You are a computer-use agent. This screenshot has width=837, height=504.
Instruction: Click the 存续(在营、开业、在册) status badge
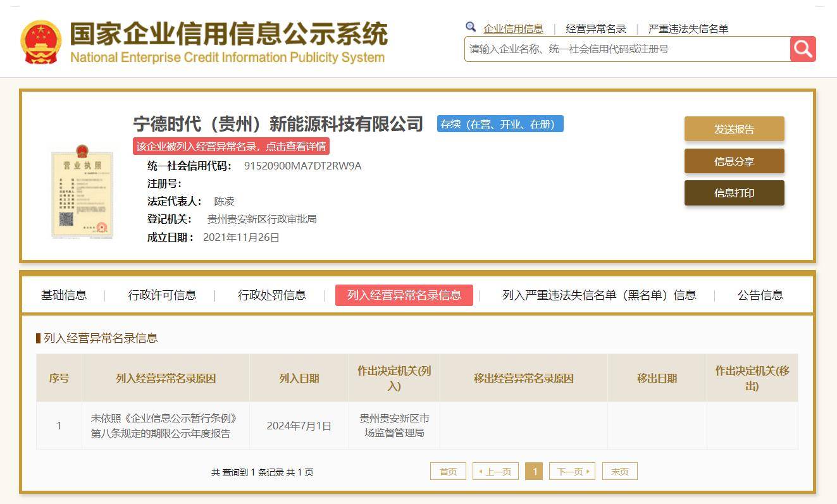click(500, 124)
